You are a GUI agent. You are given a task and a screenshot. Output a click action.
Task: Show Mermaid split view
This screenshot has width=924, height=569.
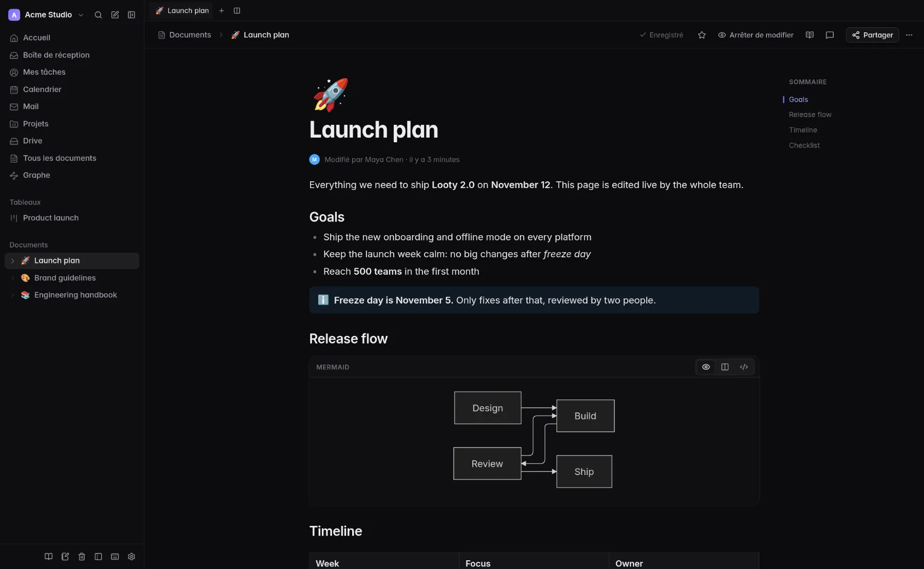tap(725, 367)
